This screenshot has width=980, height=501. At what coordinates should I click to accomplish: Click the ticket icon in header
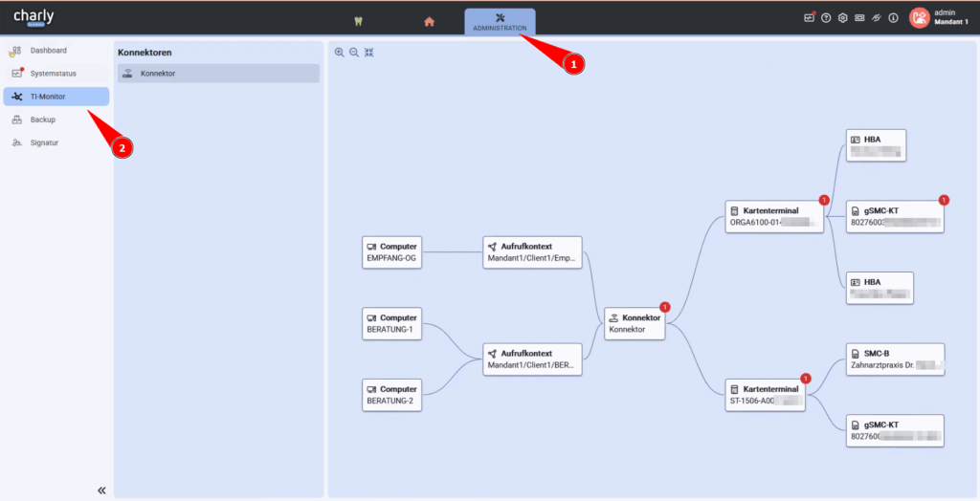click(x=859, y=18)
